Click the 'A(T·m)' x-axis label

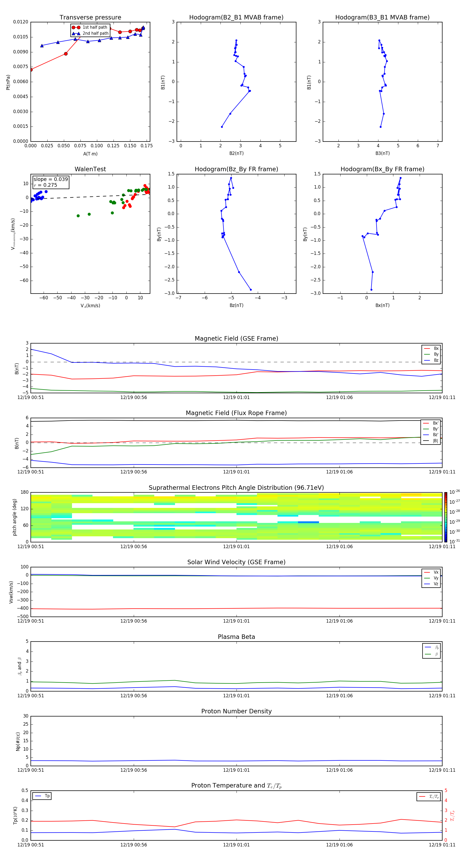[x=90, y=154]
